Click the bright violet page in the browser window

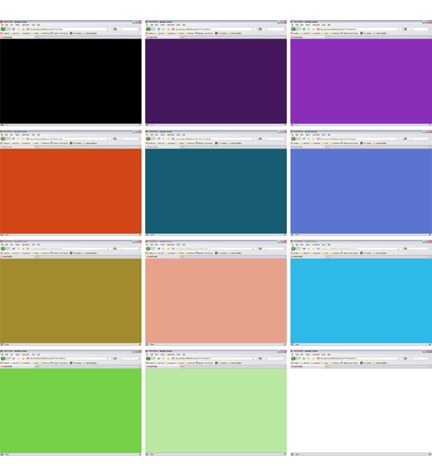click(x=361, y=81)
